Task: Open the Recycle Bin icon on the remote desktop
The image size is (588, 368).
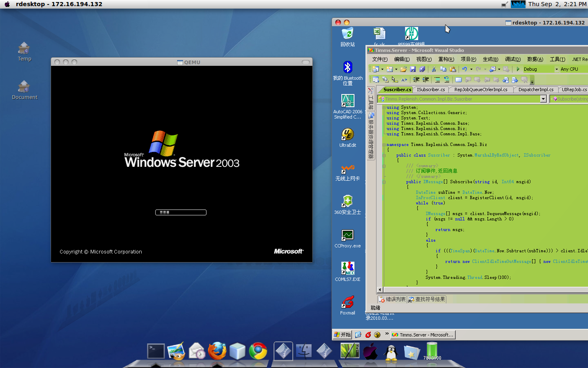Action: [347, 37]
